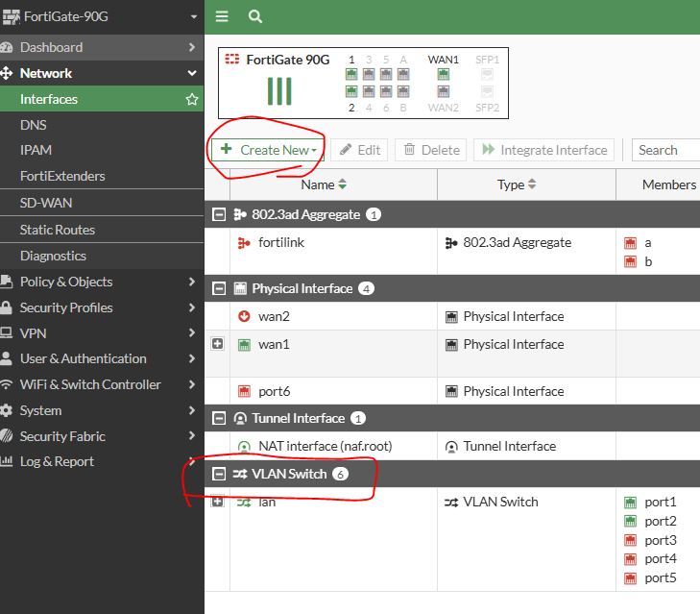Image resolution: width=700 pixels, height=614 pixels.
Task: Click the Delete button
Action: tap(431, 150)
